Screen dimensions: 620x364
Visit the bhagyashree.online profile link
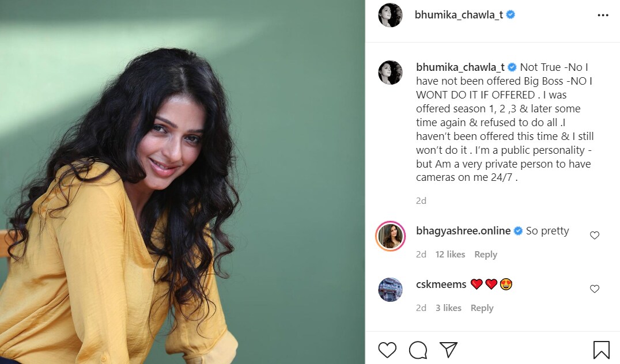pos(463,231)
